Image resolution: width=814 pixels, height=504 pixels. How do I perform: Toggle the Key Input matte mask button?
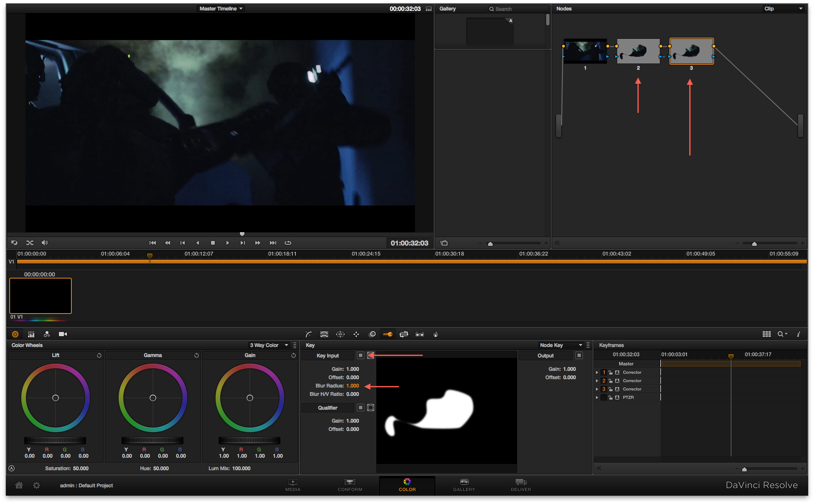pos(371,355)
